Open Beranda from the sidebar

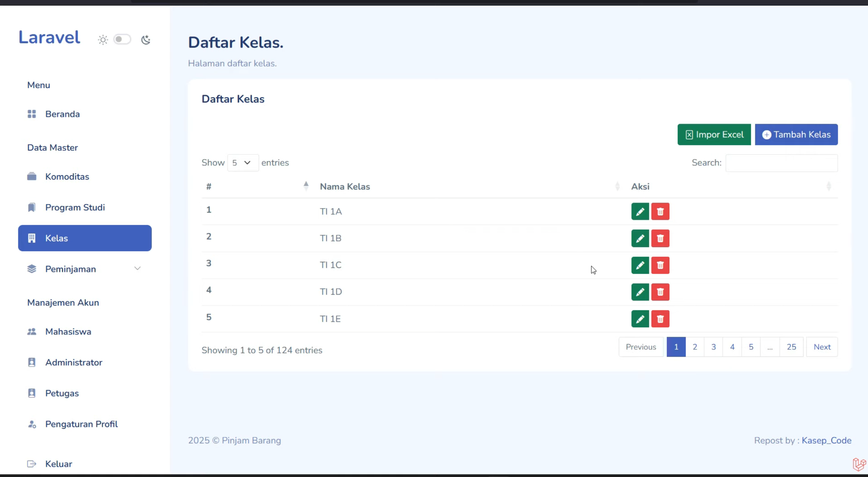click(x=85, y=114)
